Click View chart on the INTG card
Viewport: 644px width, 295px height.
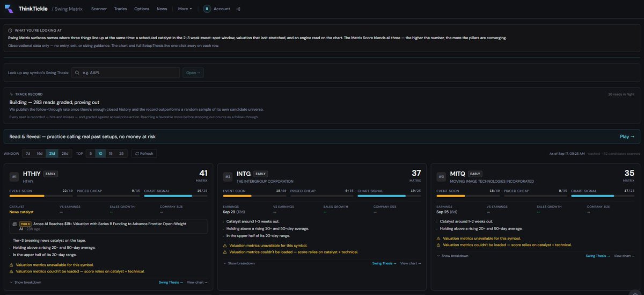411,263
